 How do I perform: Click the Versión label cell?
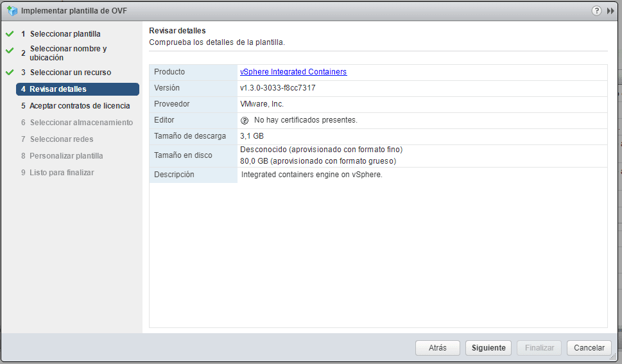tap(193, 89)
